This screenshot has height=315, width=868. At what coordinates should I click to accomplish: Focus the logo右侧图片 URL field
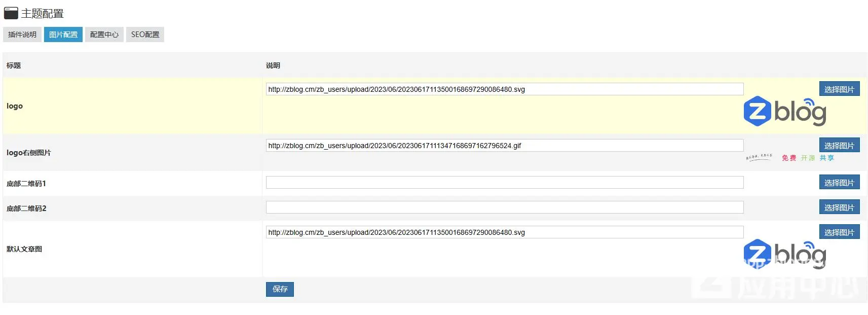pyautogui.click(x=504, y=146)
